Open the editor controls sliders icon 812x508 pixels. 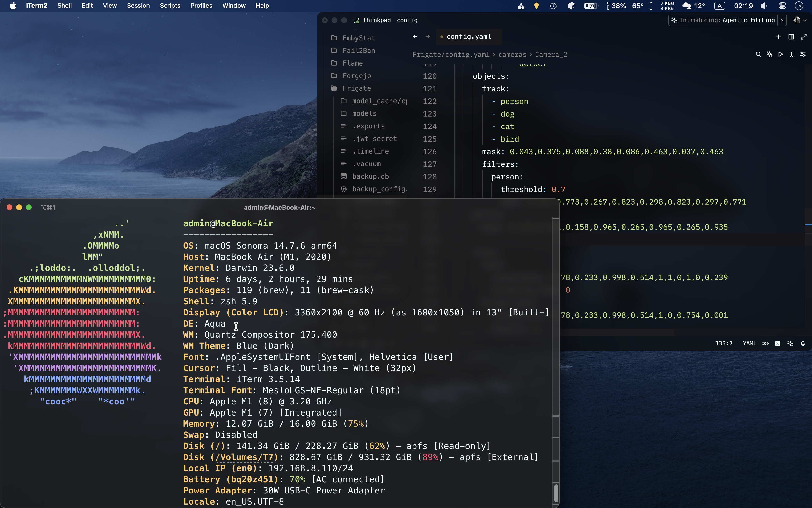pyautogui.click(x=803, y=54)
